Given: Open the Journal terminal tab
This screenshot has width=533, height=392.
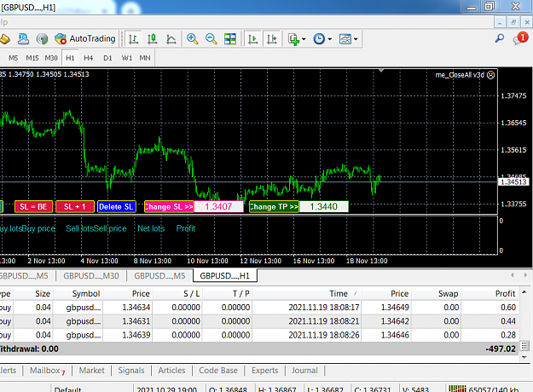Looking at the screenshot, I should pos(304,371).
